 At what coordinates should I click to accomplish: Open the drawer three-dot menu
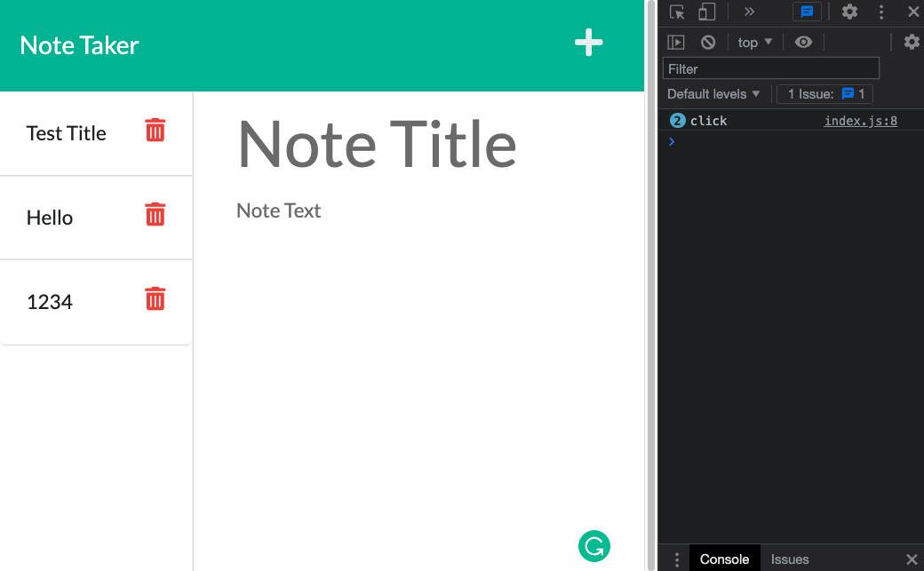tap(676, 559)
